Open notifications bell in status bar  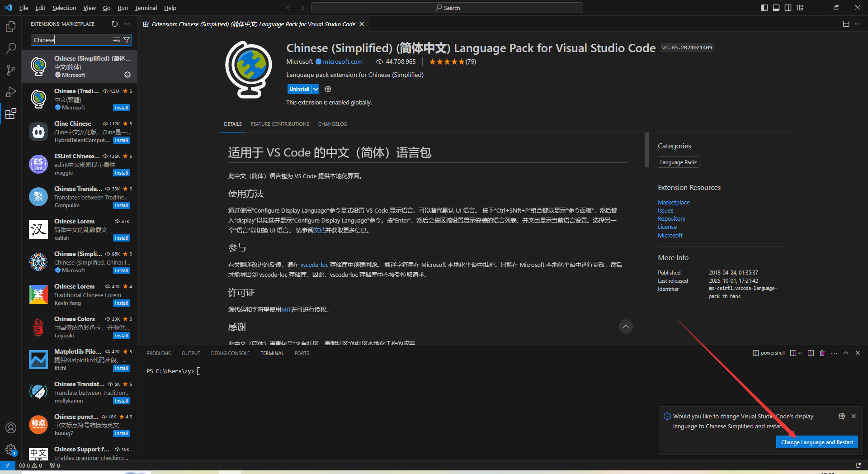858,465
